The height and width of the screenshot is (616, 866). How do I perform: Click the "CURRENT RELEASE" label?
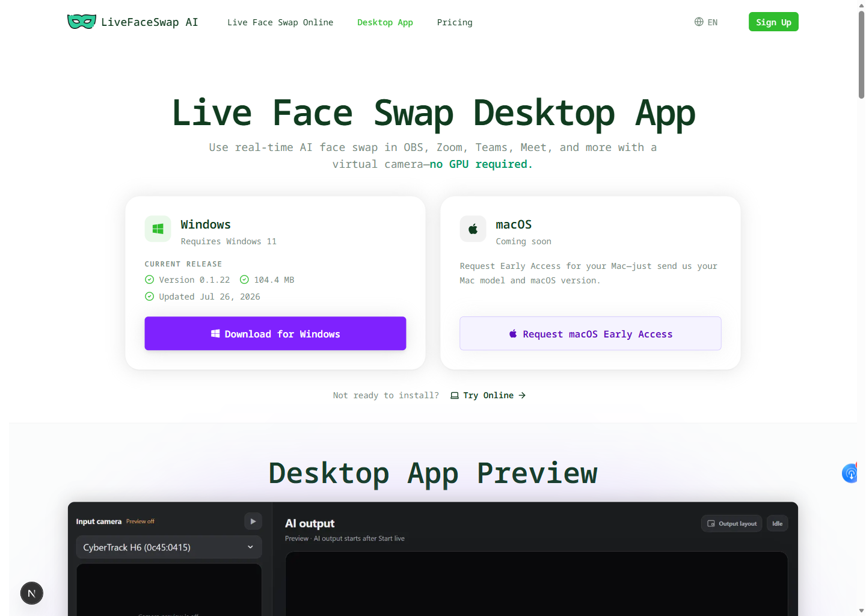[x=183, y=263]
